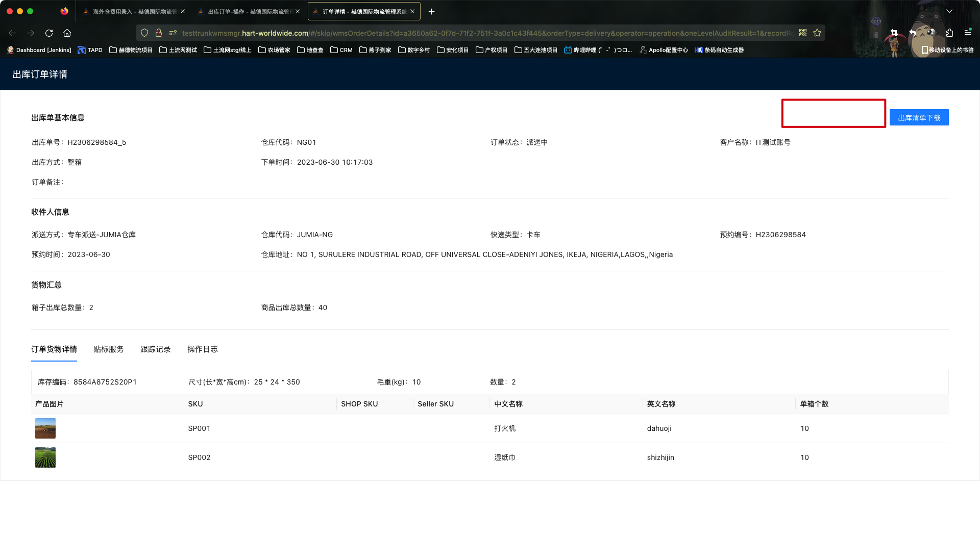Open the SP002 product thumbnail image

tap(45, 457)
